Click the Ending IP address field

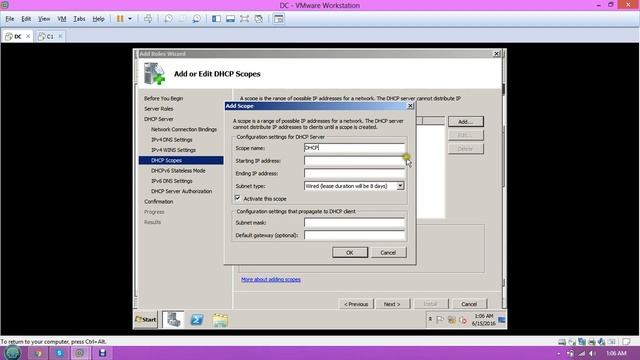click(354, 173)
